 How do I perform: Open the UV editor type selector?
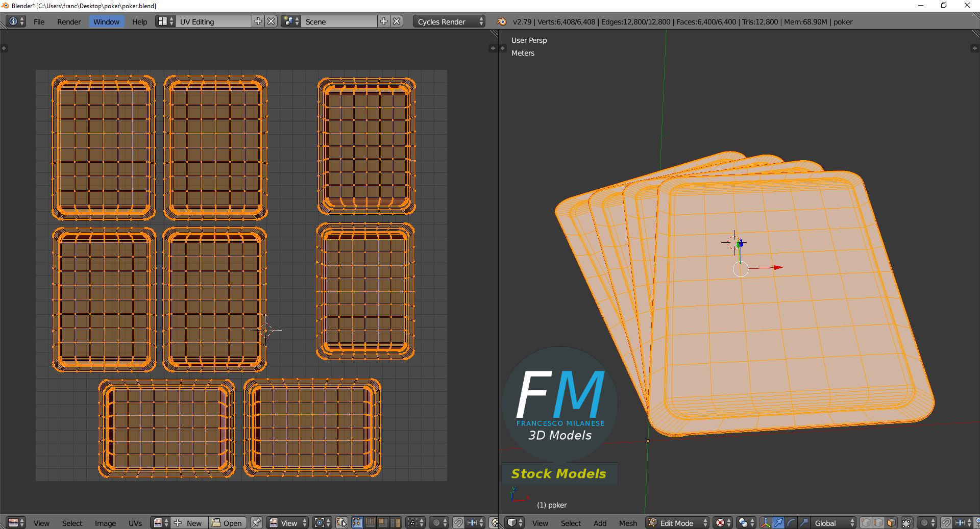(15, 523)
